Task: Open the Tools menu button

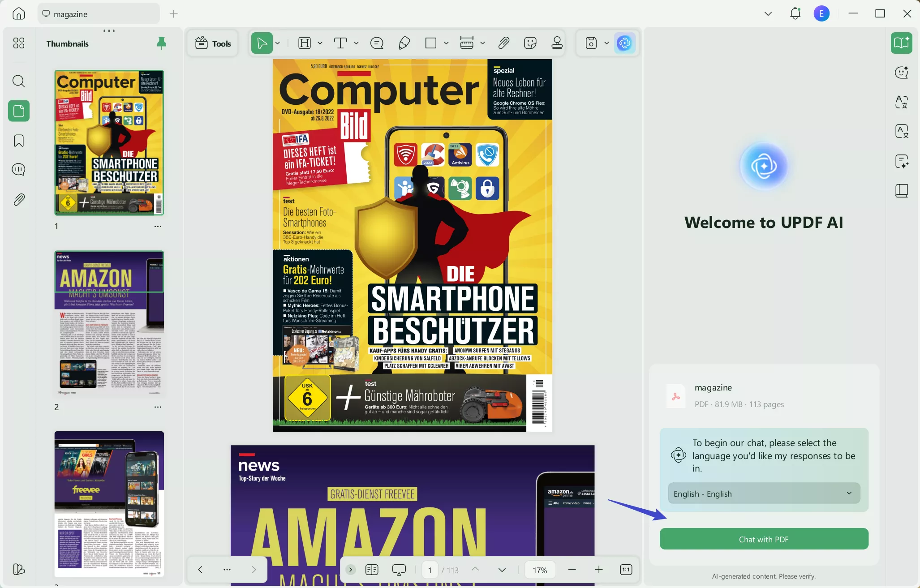Action: (213, 43)
